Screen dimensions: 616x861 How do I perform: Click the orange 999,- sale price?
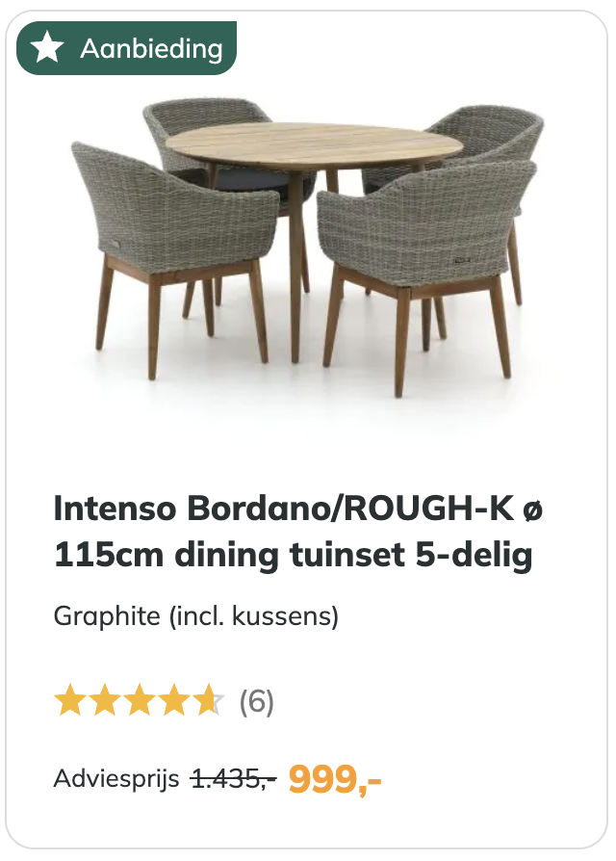coord(335,778)
